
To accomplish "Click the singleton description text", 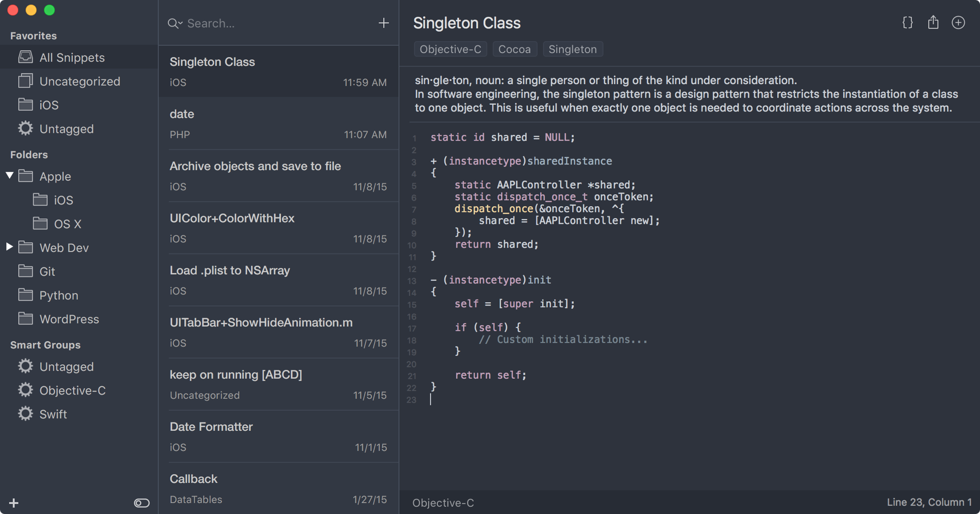I will coord(686,94).
